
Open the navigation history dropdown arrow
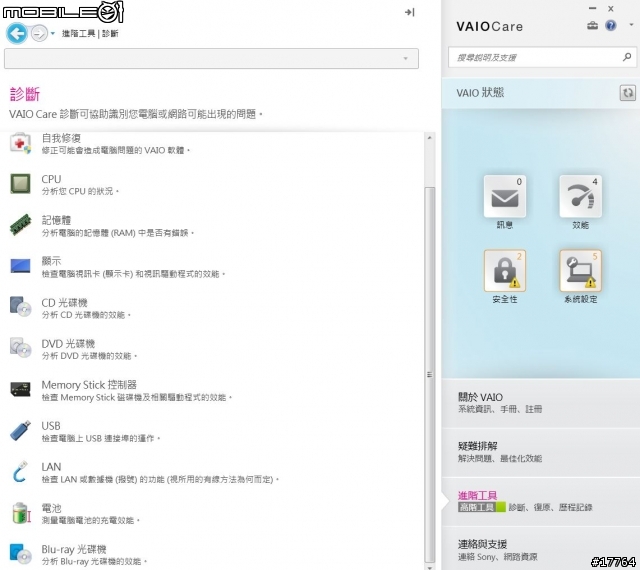point(53,33)
